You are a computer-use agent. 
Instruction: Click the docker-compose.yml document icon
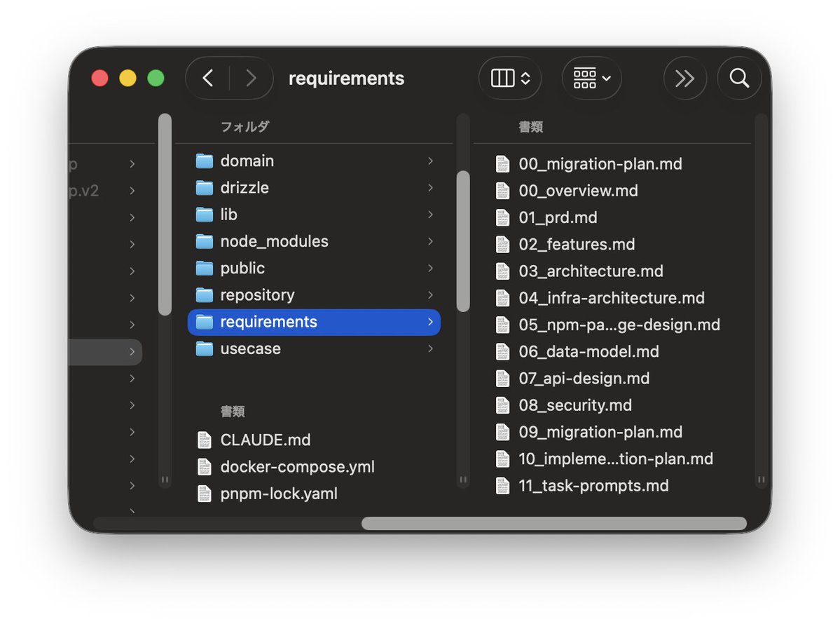(204, 466)
